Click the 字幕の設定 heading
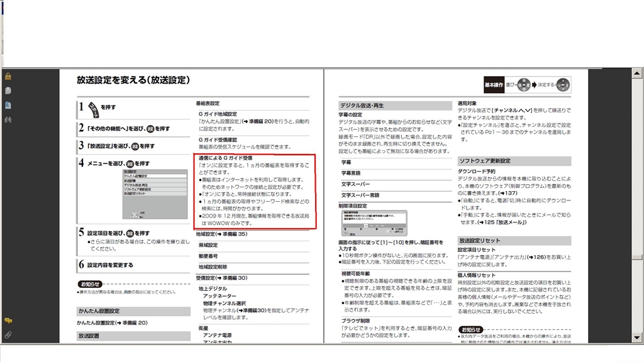The image size is (644, 362). click(350, 114)
